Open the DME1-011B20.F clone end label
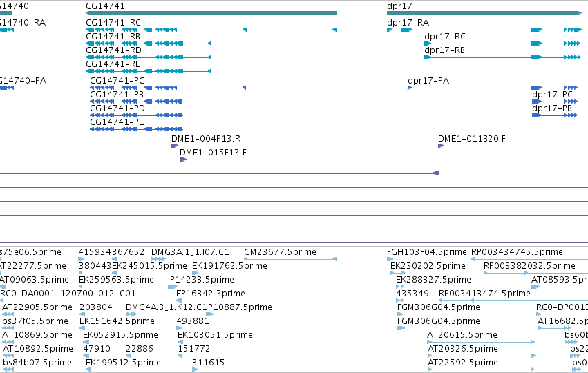588x373 pixels. [x=472, y=139]
